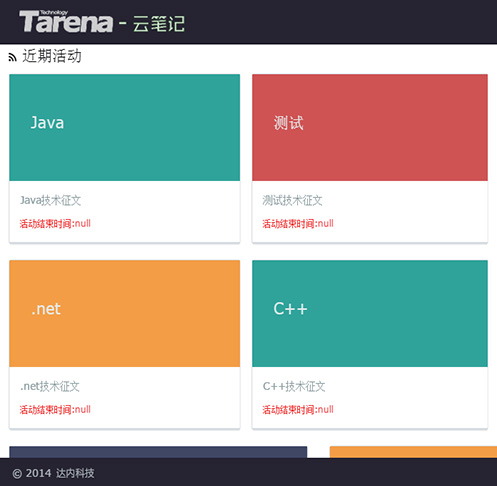Click the 近期活动 section heading
This screenshot has height=486, width=497.
click(52, 56)
